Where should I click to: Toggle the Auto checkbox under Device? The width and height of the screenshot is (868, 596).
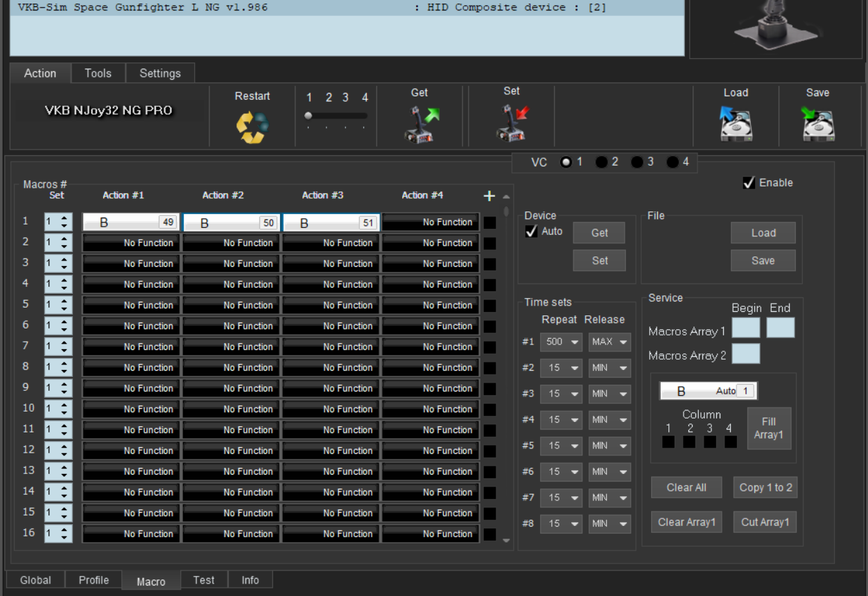(x=532, y=231)
